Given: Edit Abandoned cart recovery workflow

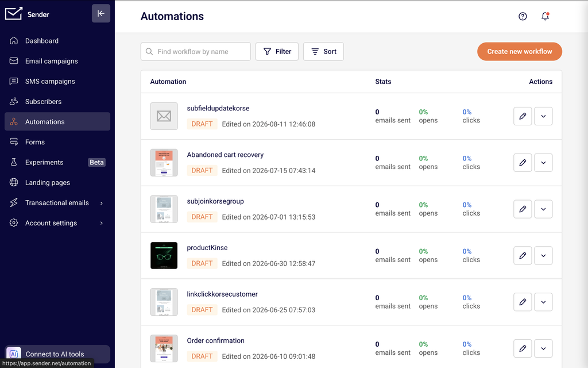Looking at the screenshot, I should click(x=523, y=163).
